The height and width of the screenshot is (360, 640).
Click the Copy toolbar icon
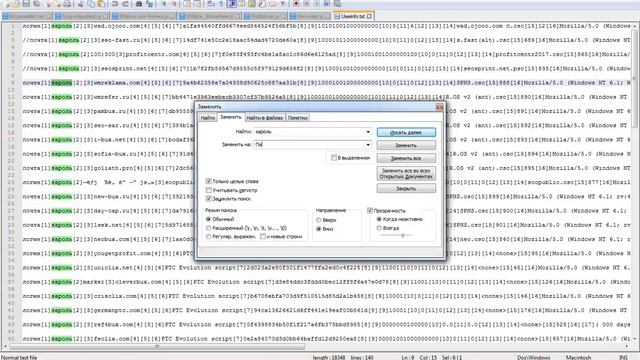[91, 4]
